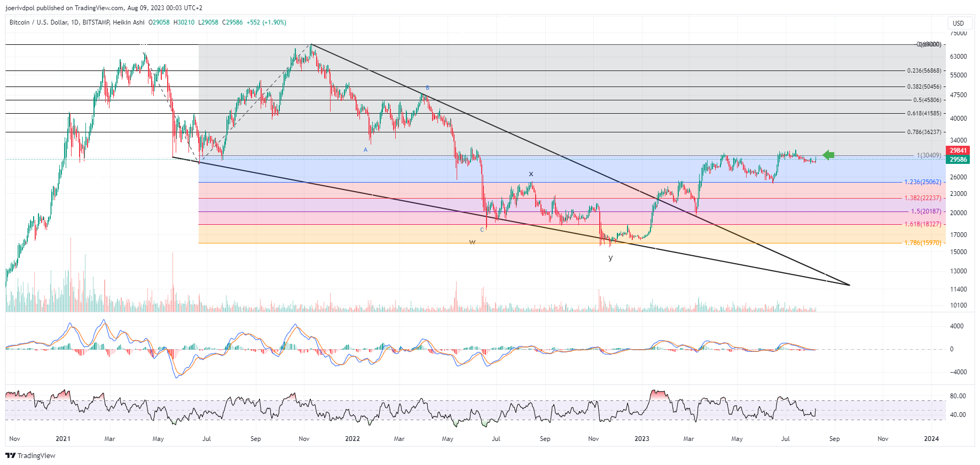Select the high value H30210

pyautogui.click(x=184, y=22)
